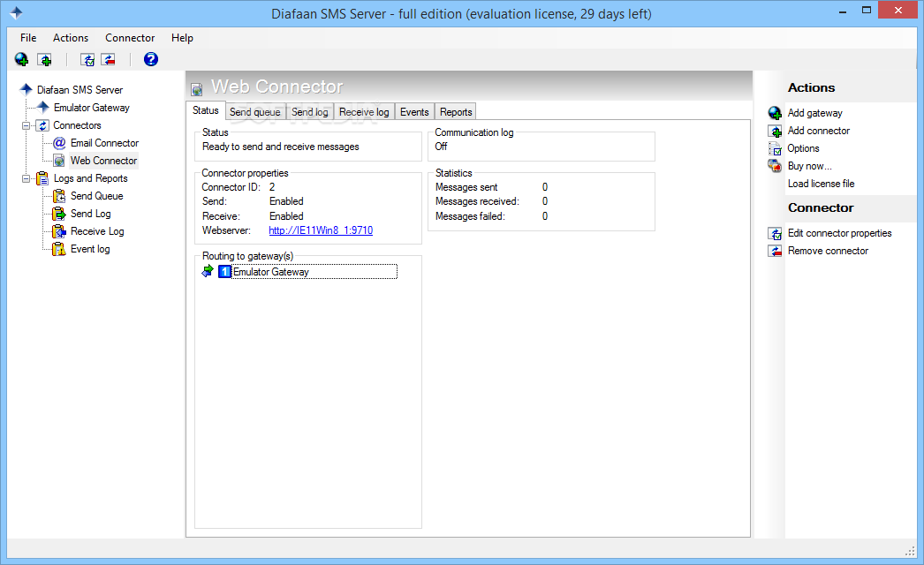
Task: Switch to the Send log tab
Action: [310, 112]
